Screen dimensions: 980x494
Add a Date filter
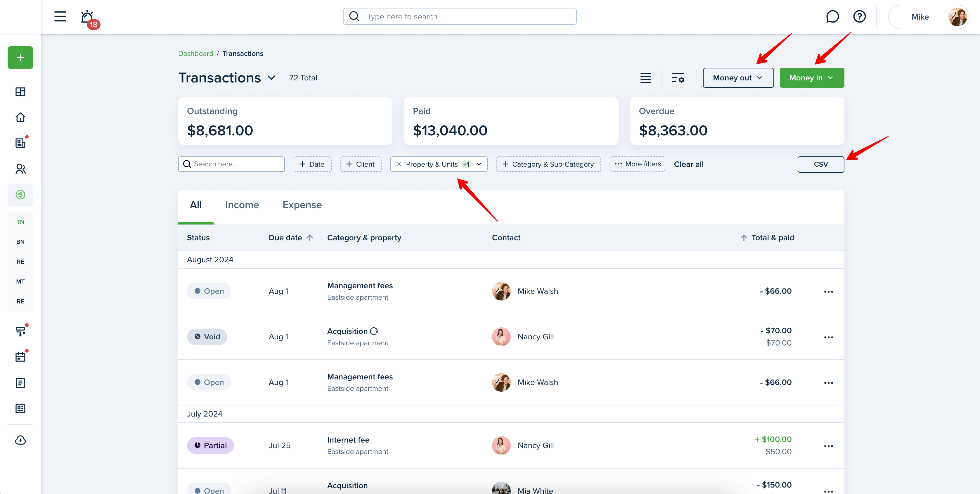(x=312, y=164)
